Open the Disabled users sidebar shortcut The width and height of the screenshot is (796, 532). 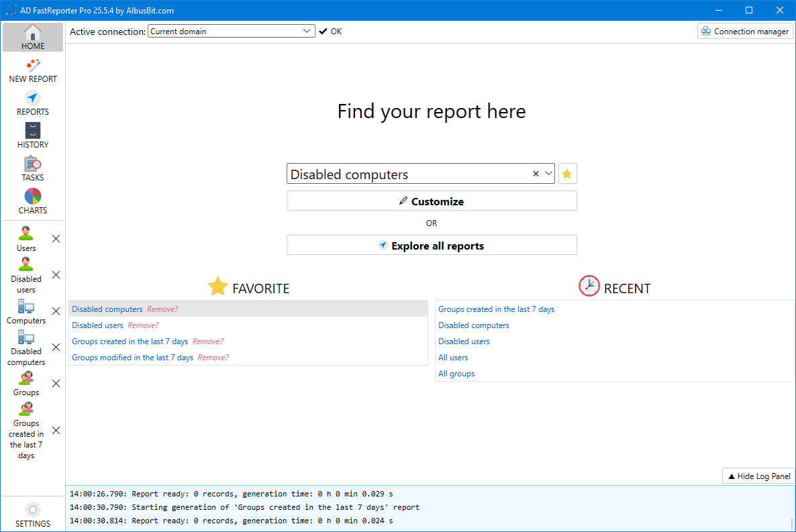tap(26, 275)
